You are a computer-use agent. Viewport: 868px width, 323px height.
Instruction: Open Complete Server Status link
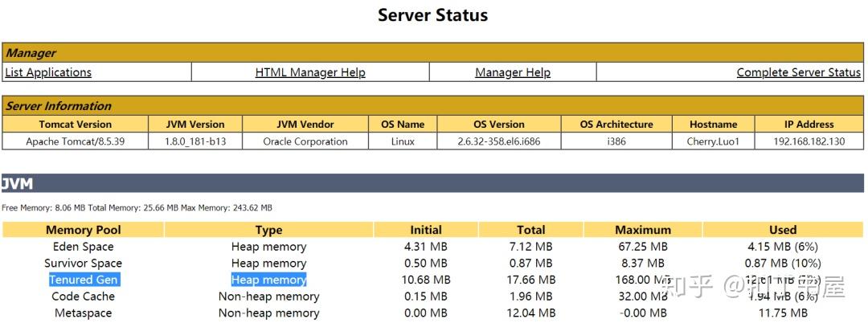point(799,72)
